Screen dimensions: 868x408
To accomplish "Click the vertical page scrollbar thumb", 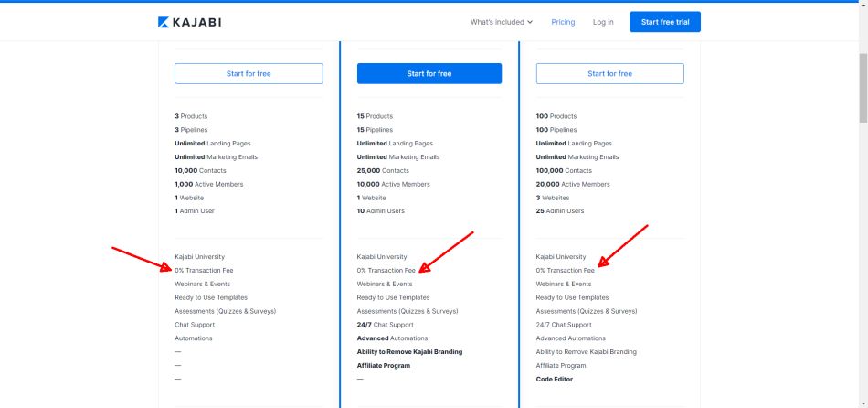I will [x=863, y=89].
